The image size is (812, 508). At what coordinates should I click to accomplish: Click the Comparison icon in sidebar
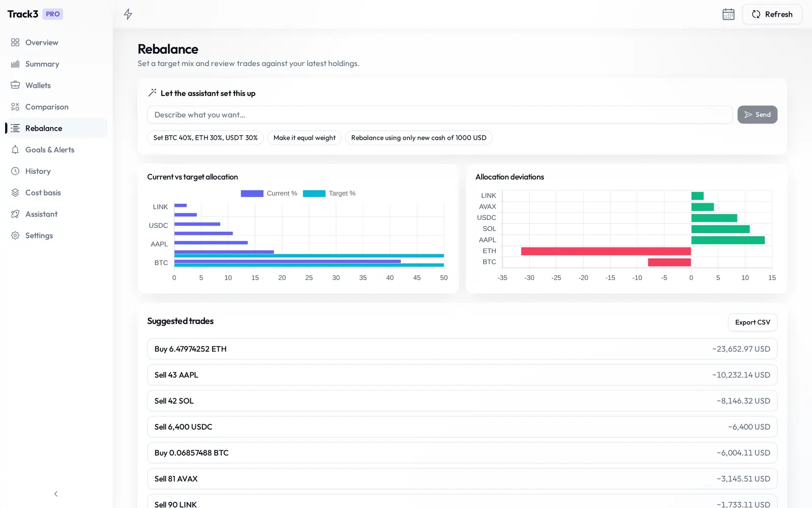[15, 107]
